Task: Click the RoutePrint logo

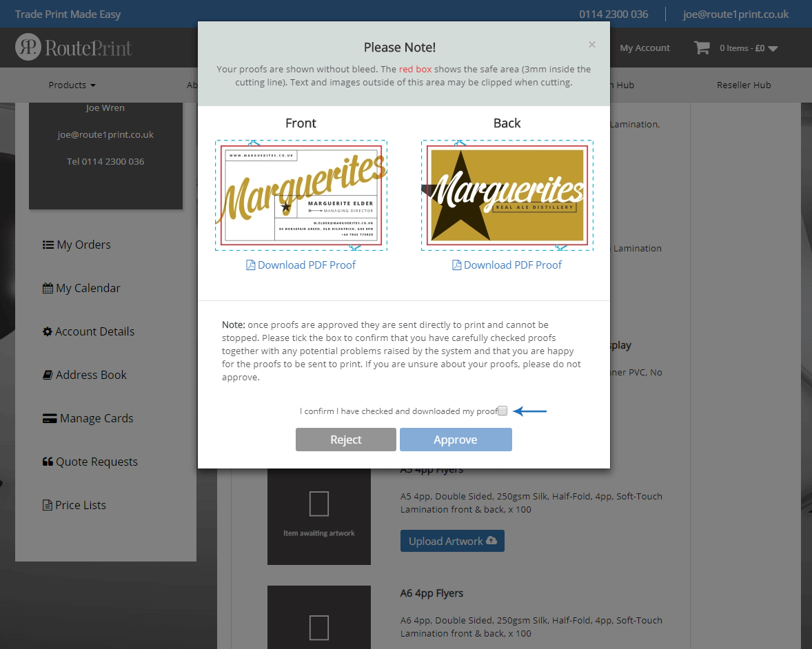Action: click(x=74, y=48)
